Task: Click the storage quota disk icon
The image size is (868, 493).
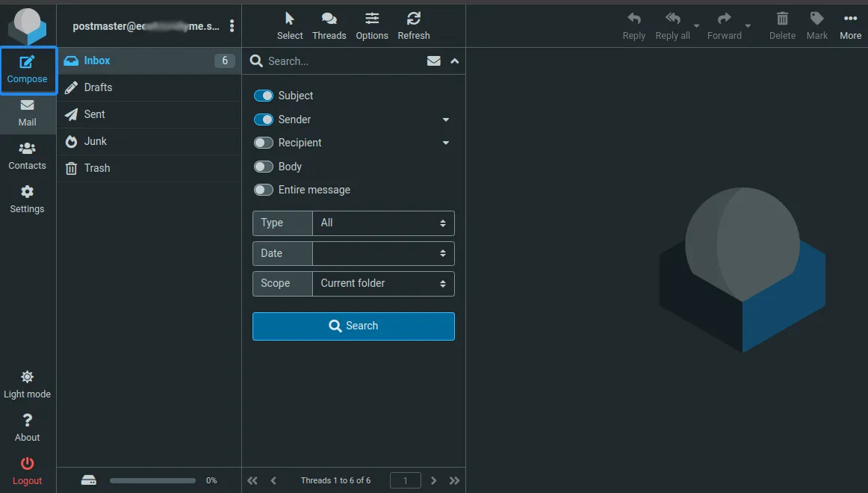Action: click(x=89, y=480)
